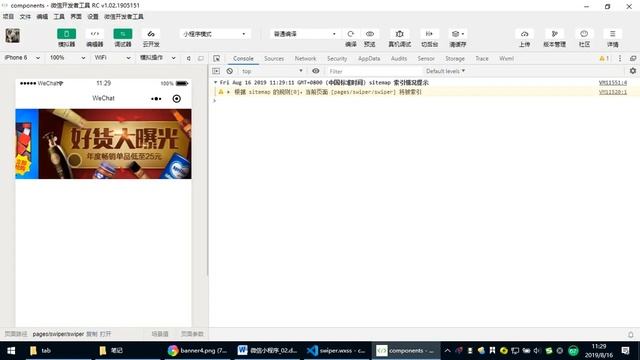Click the mini program capsule close circle
Screen dimensions: 640x360
pyautogui.click(x=176, y=99)
